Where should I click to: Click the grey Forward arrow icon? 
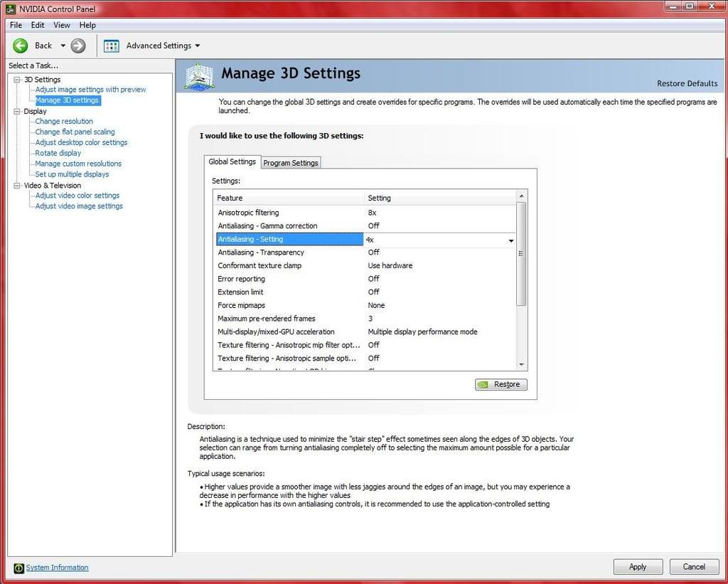click(78, 46)
